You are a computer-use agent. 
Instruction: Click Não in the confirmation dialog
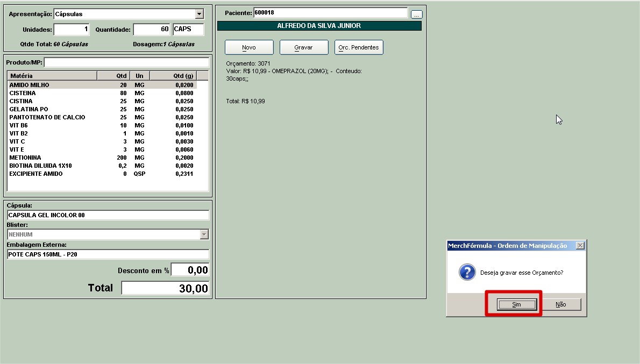click(x=560, y=304)
